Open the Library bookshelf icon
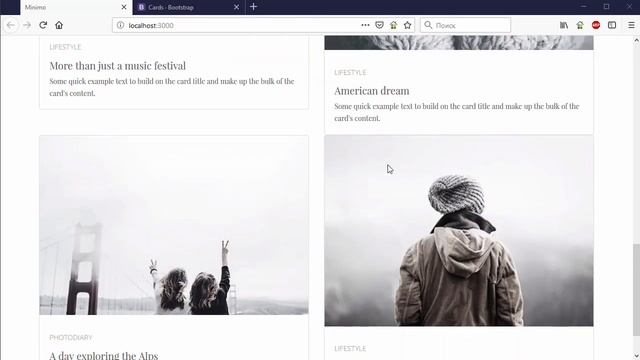640x360 pixels. [564, 25]
